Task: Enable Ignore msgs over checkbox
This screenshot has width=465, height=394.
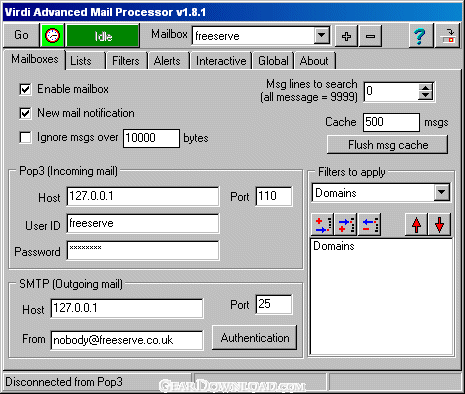Action: 25,137
